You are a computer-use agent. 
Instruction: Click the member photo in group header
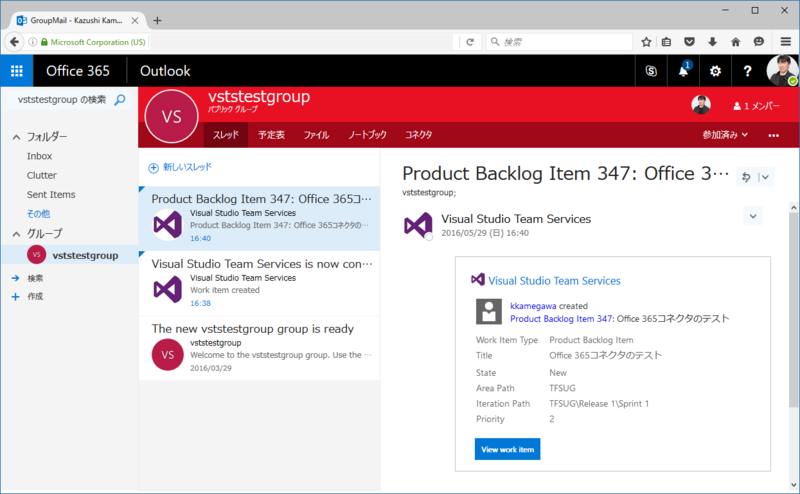701,105
